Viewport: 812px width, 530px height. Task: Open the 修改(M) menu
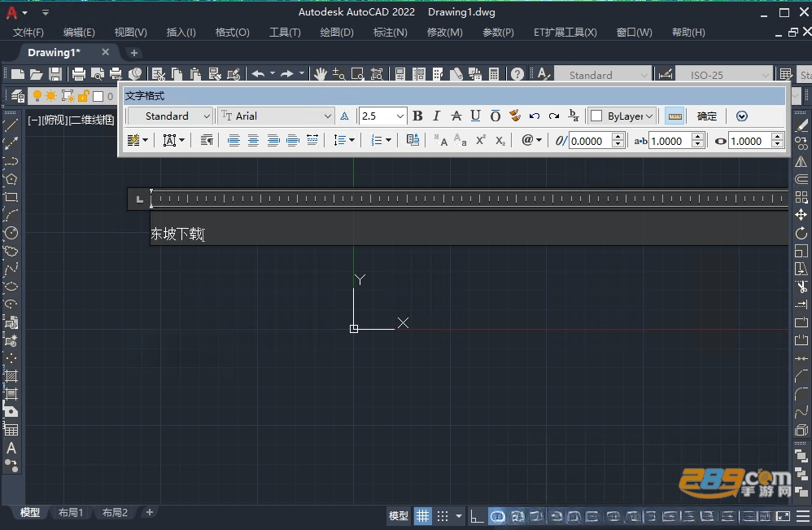[x=444, y=32]
